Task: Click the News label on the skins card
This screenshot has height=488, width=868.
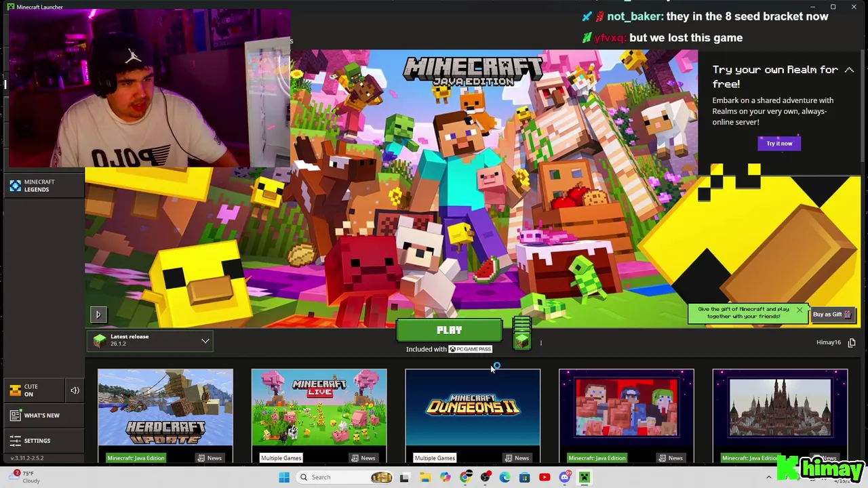Action: coord(670,458)
